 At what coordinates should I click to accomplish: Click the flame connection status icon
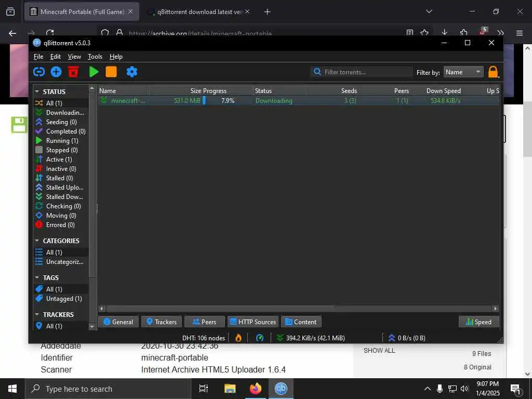[x=238, y=338]
